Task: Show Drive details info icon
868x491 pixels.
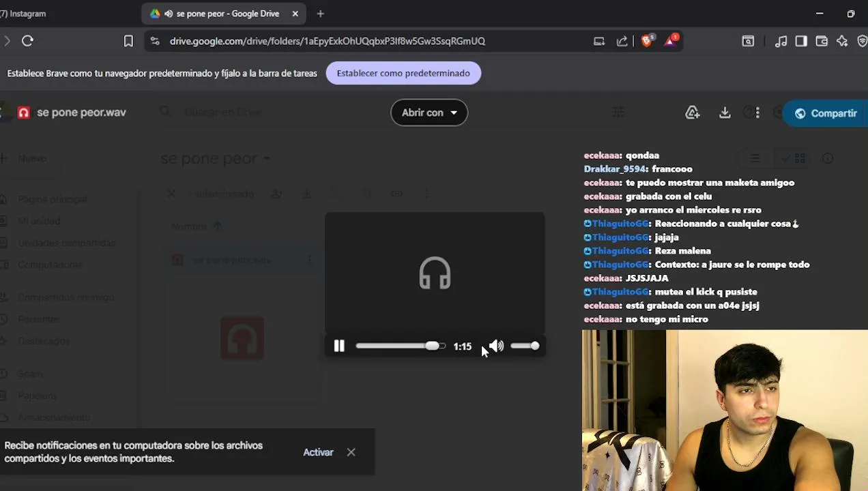Action: pyautogui.click(x=828, y=158)
